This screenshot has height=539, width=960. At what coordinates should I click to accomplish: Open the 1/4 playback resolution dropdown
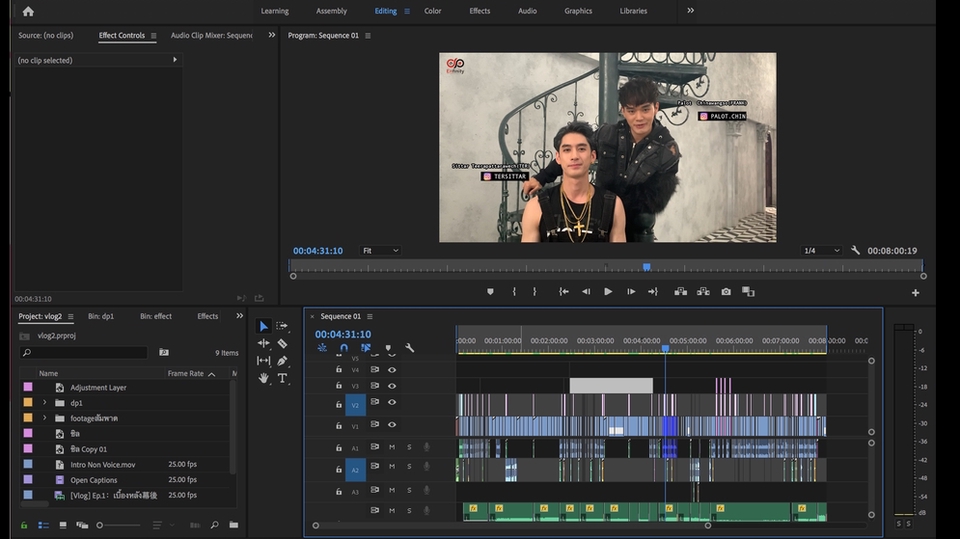[821, 251]
